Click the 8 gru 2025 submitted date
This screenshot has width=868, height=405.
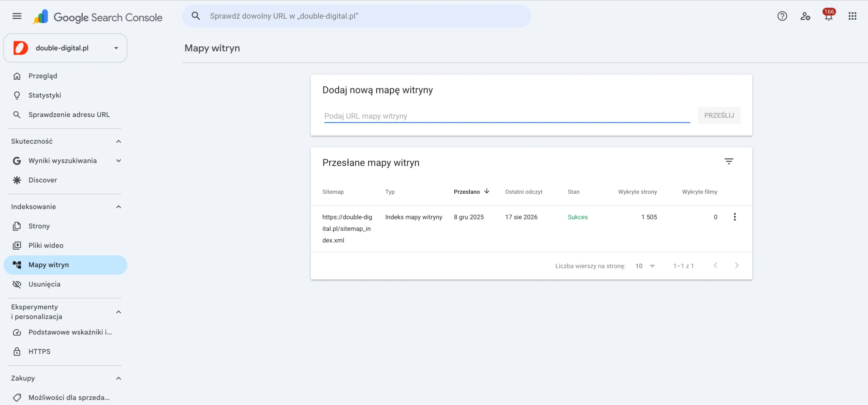pos(469,217)
